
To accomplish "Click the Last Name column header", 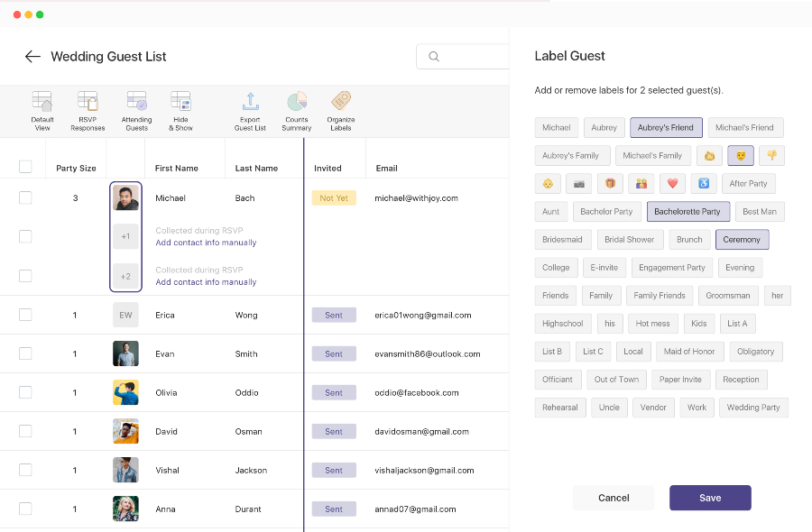I will [x=256, y=169].
